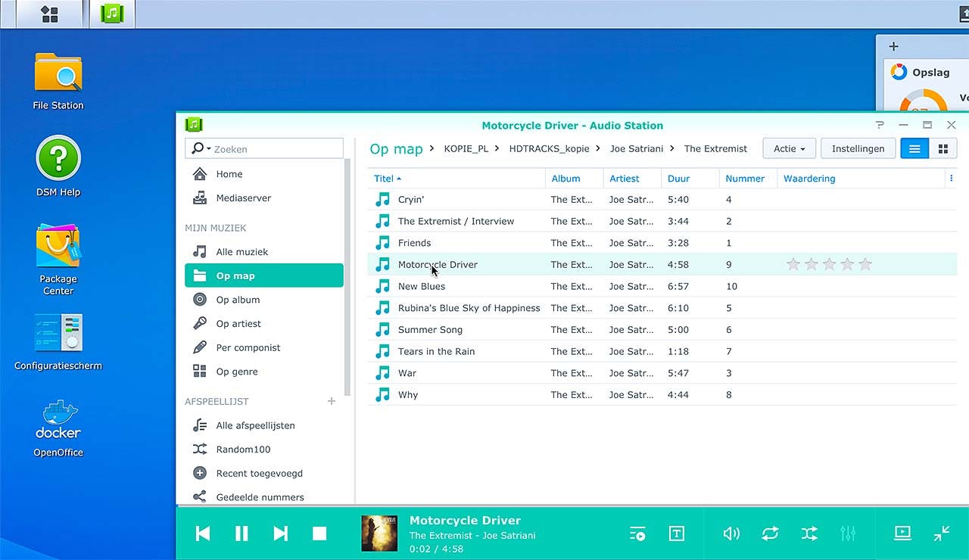Viewport: 969px width, 560px height.
Task: Sort by Duur column header
Action: click(690, 179)
